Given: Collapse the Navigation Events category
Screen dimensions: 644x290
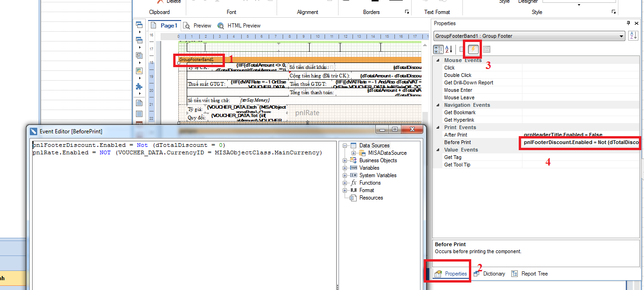Looking at the screenshot, I should click(x=438, y=105).
